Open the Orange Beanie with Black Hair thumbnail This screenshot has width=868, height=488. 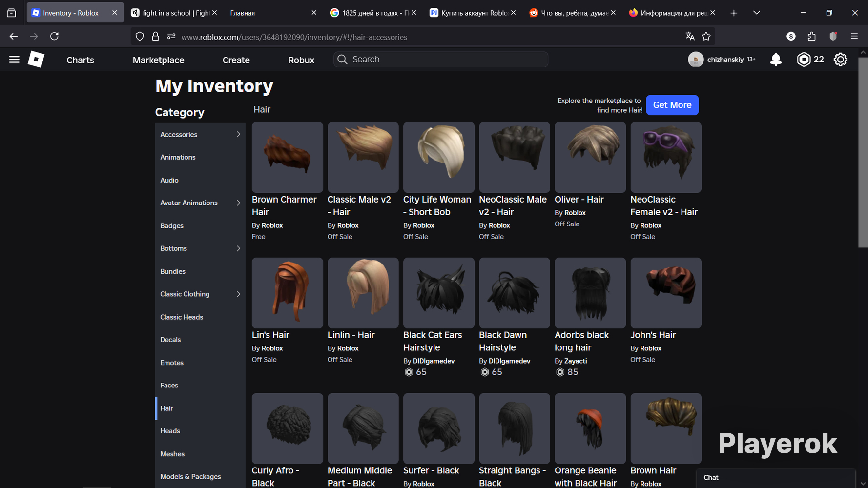pyautogui.click(x=590, y=428)
